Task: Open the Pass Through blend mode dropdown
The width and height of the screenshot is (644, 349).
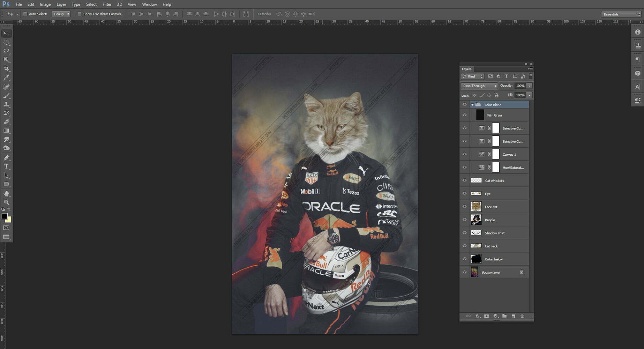Action: coord(479,86)
